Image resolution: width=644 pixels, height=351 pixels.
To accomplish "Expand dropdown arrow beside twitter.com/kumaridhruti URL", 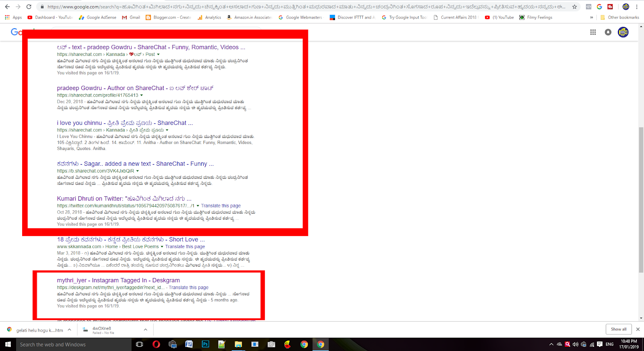I will coord(198,206).
